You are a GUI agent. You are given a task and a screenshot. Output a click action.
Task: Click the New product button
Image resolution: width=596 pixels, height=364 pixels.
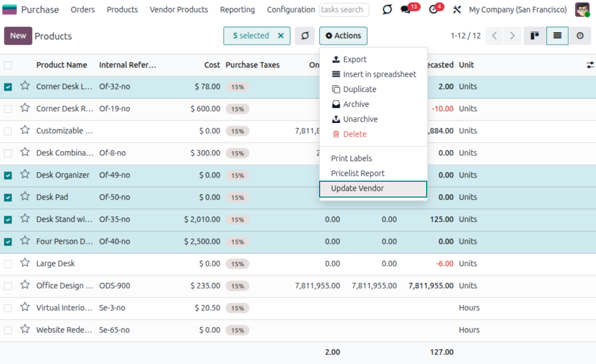click(18, 36)
